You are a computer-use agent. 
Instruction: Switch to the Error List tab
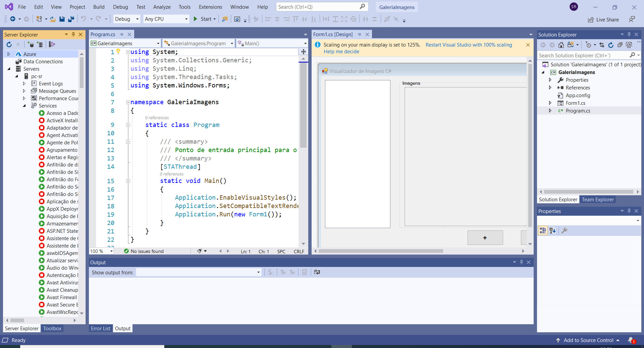click(x=100, y=328)
